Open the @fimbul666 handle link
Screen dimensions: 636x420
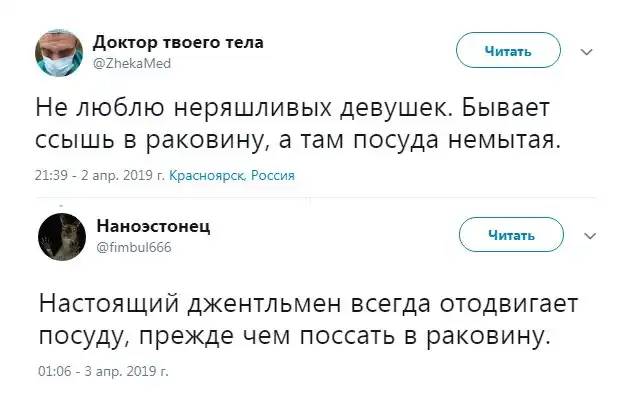pos(134,247)
